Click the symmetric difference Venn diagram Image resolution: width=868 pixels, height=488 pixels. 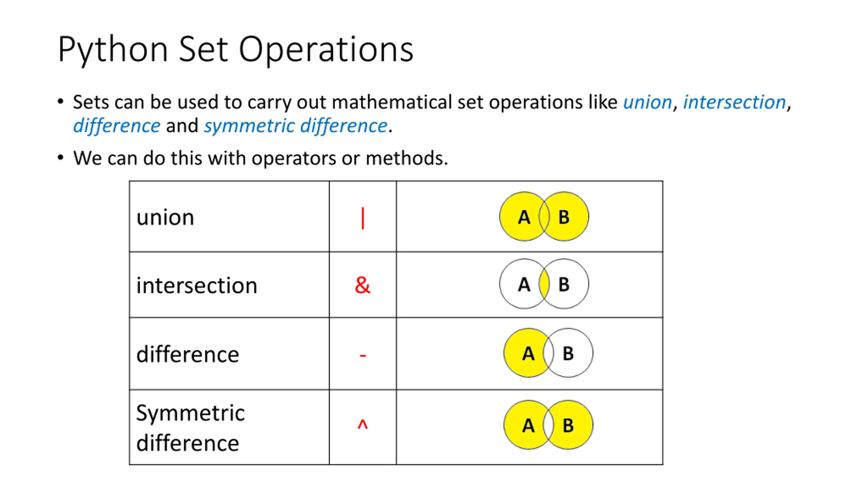548,425
